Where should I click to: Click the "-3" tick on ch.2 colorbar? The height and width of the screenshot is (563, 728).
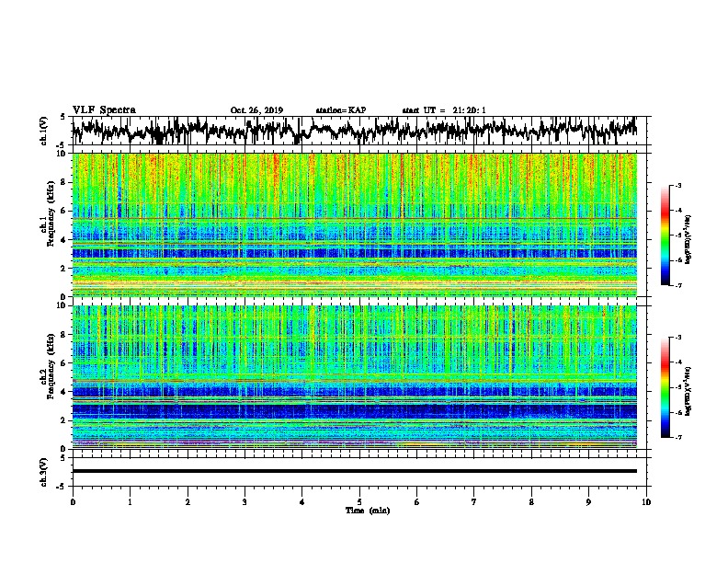coord(678,338)
